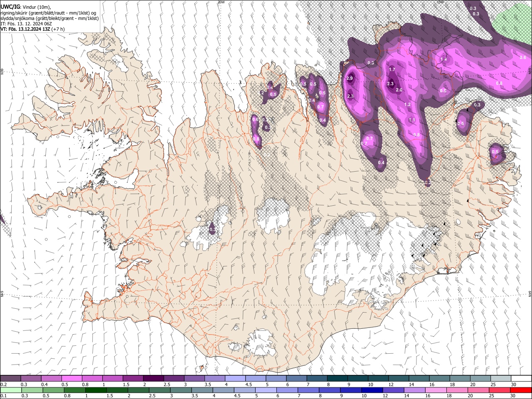Select the bright pink snow swatch between 0.5 and 0.8
The height and width of the screenshot is (399, 532).
tap(71, 378)
